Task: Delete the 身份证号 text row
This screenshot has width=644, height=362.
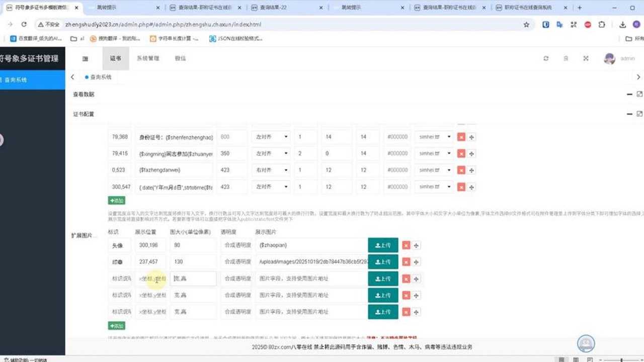Action: coord(461,137)
